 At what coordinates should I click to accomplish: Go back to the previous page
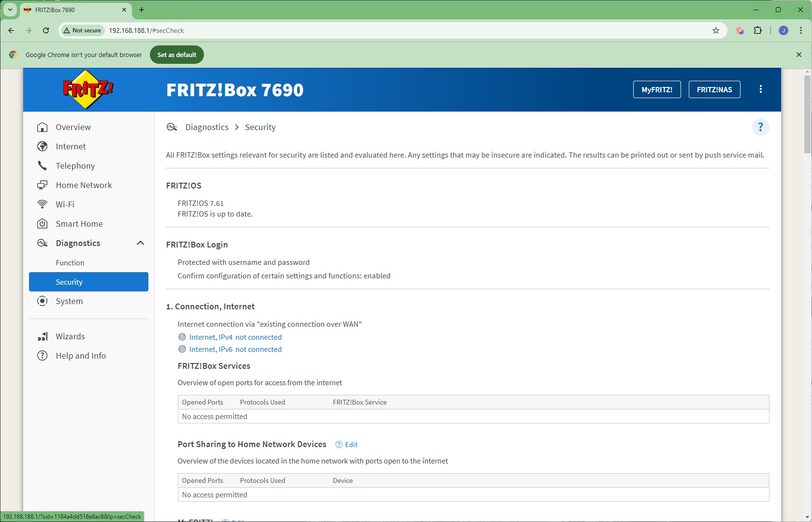[11, 30]
